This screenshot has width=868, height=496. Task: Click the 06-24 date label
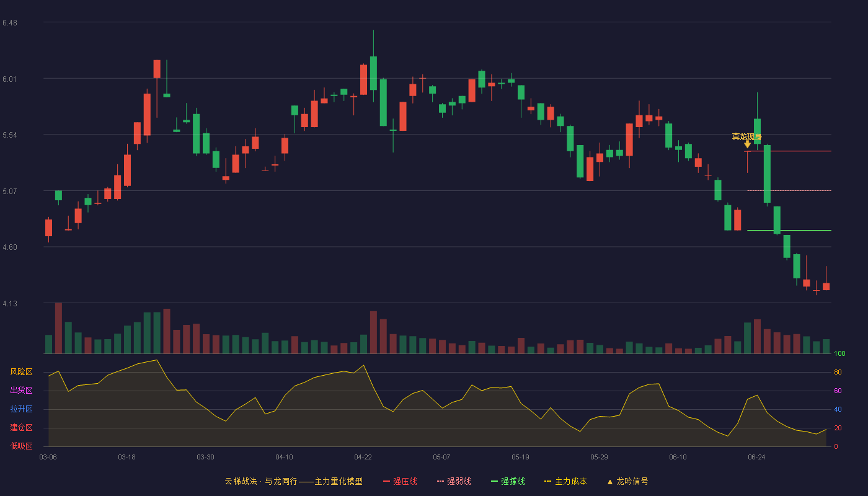pos(756,457)
